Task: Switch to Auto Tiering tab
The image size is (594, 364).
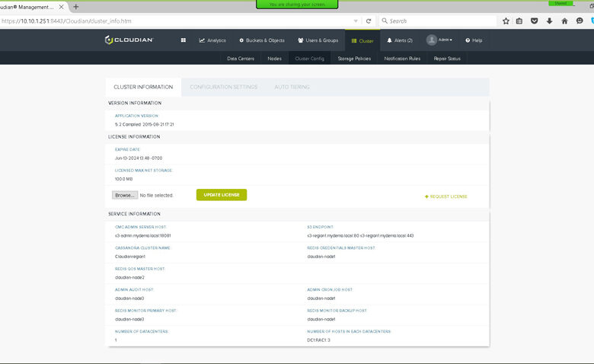Action: 292,87
